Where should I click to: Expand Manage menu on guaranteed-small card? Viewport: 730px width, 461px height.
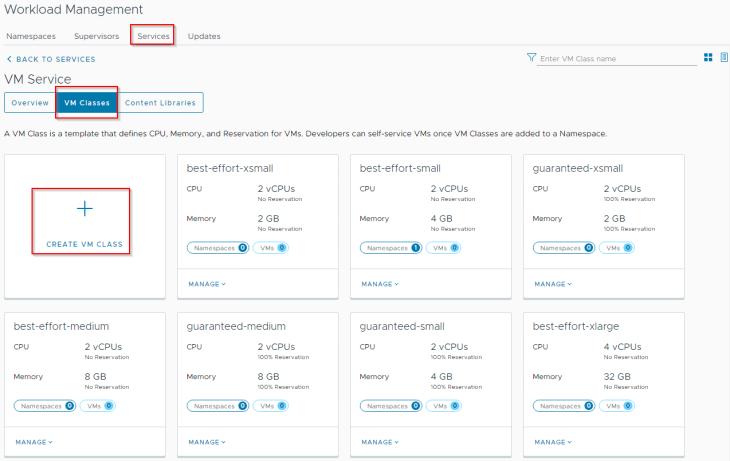click(x=380, y=442)
